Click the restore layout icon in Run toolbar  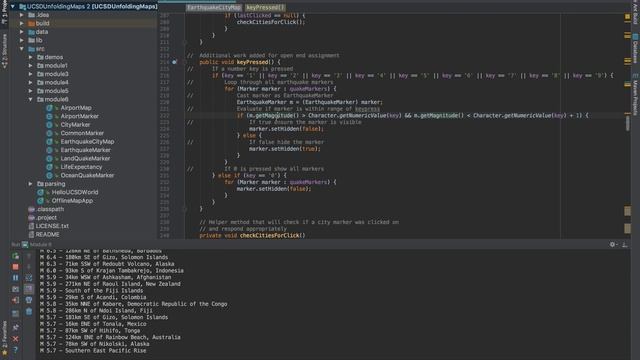click(x=16, y=313)
